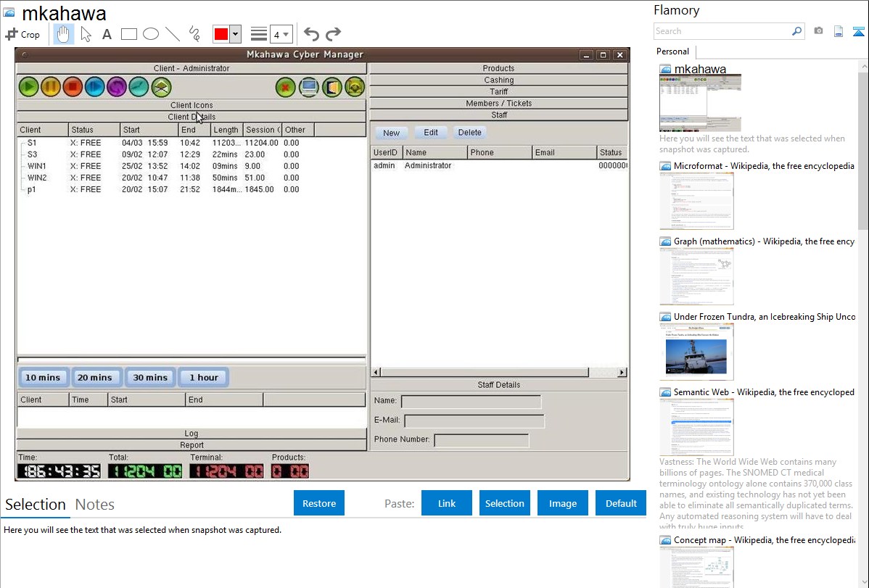Click the green play button in Mkahawa
869x588 pixels.
[29, 87]
